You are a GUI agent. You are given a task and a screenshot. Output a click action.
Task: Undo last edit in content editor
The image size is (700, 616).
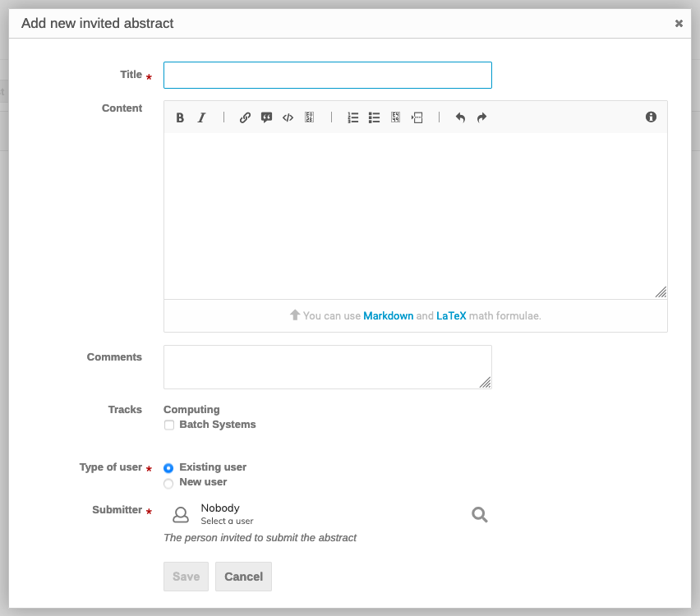coord(460,117)
